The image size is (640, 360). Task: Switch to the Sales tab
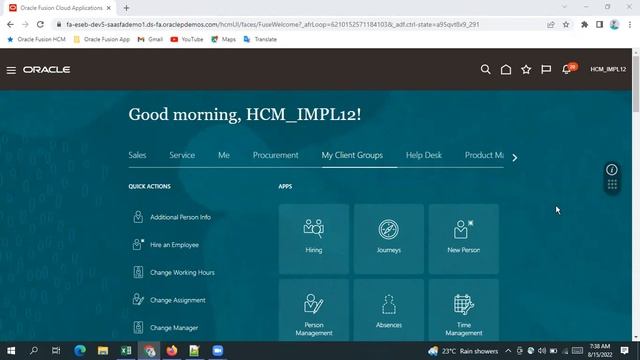click(x=137, y=155)
